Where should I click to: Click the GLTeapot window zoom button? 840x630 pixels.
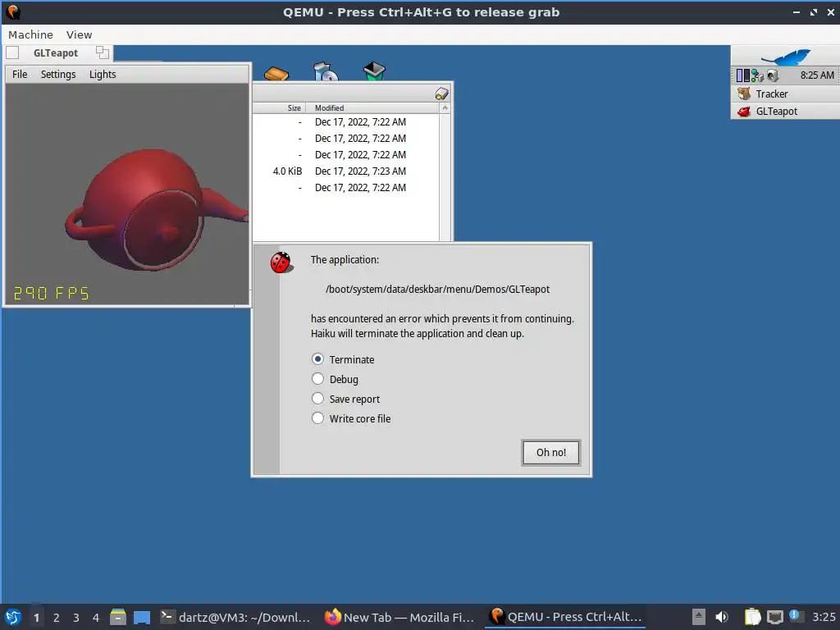(x=102, y=52)
